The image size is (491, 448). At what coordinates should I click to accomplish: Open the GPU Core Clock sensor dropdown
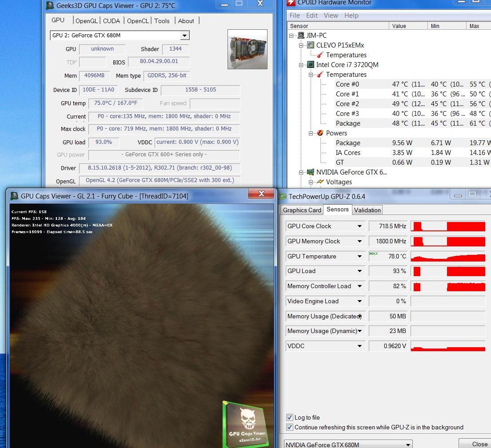[359, 226]
